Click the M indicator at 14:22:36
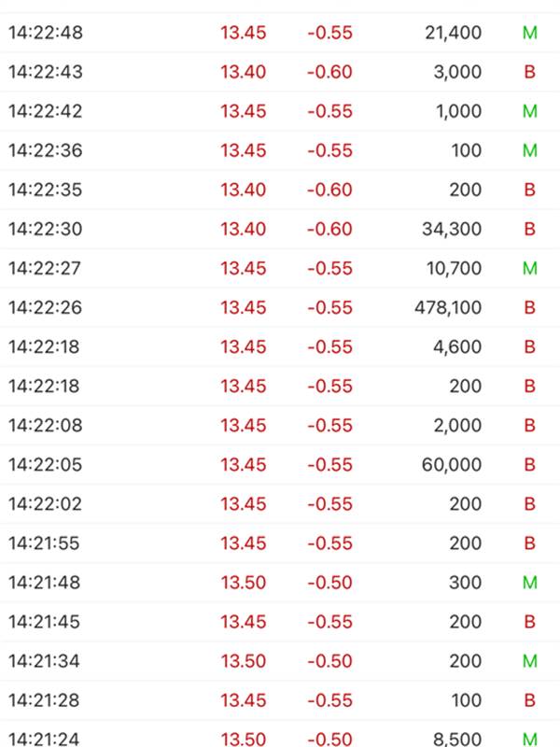Viewport: 560px width, 747px height. click(x=529, y=150)
